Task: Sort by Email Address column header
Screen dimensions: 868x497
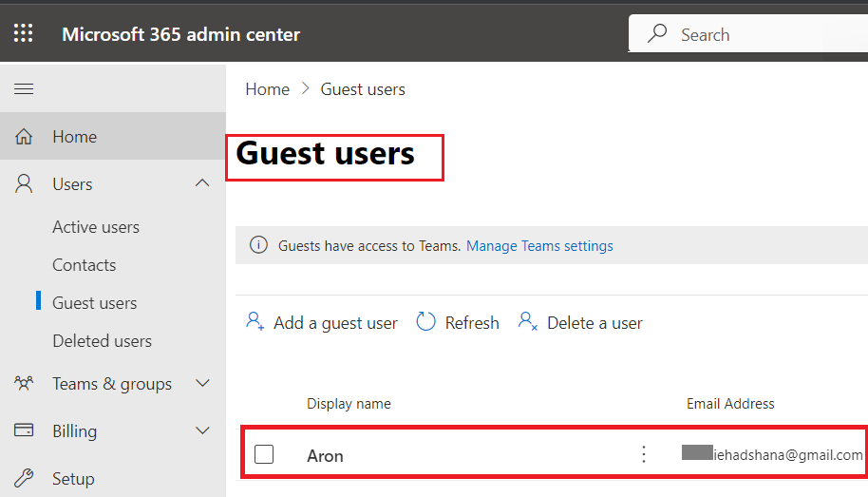Action: 730,403
